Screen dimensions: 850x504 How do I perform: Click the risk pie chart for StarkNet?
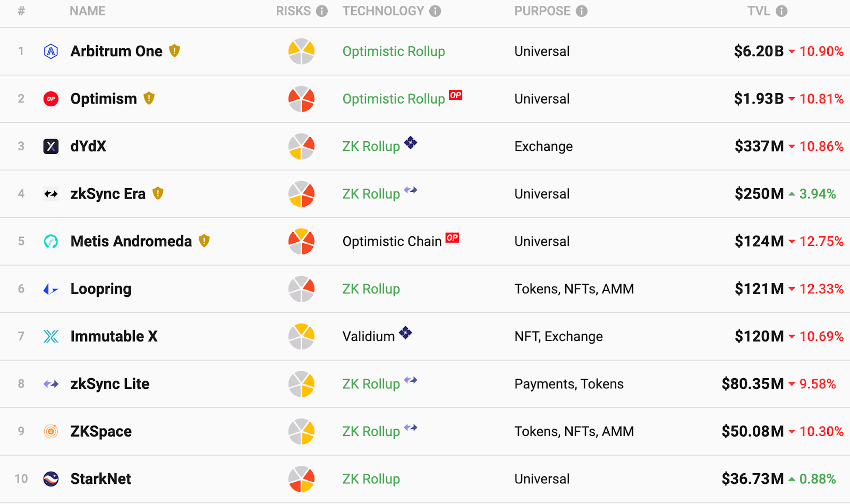pos(301,479)
